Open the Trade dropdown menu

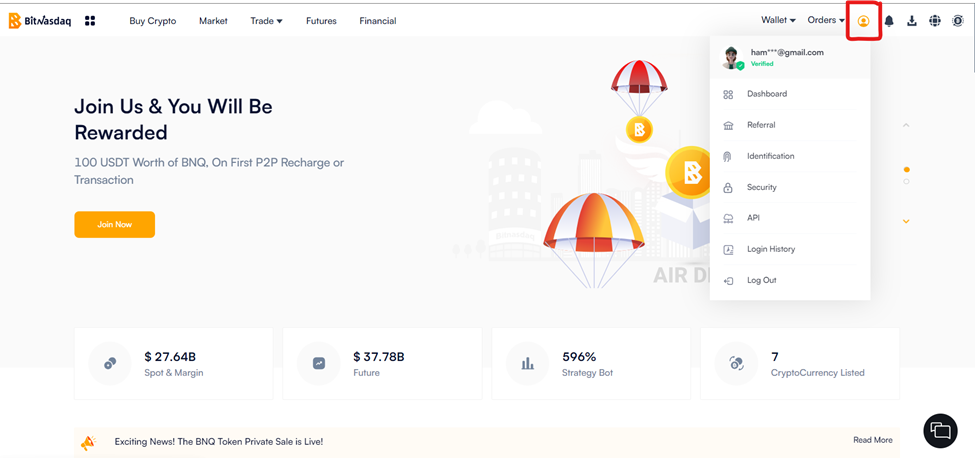pos(266,21)
